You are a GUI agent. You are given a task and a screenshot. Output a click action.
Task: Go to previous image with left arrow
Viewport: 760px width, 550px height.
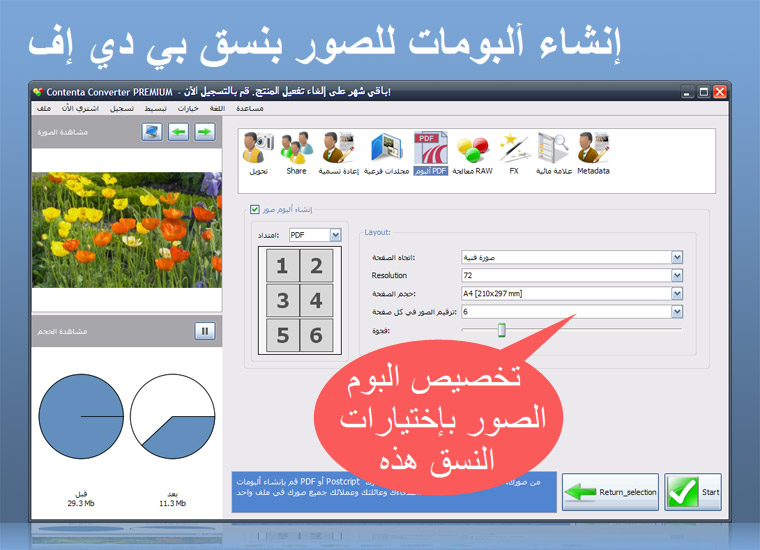178,132
